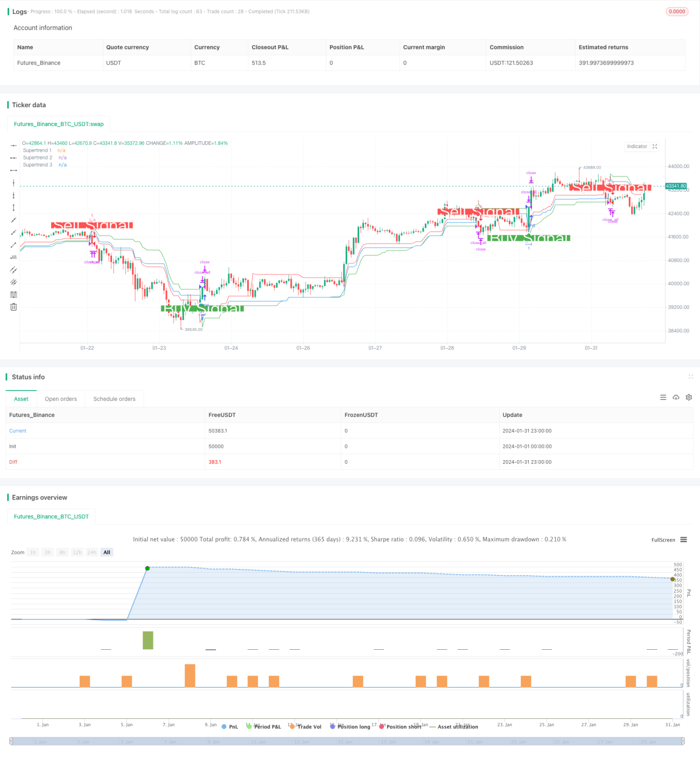Collapse the Status info panel arrows
Image resolution: width=700 pixels, height=757 pixels.
point(690,377)
